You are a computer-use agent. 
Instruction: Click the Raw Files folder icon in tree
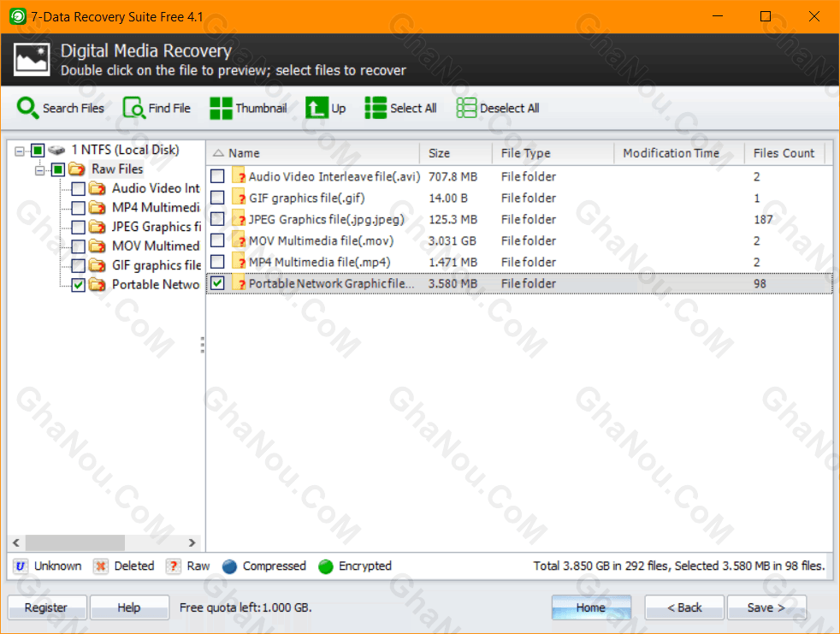point(77,169)
